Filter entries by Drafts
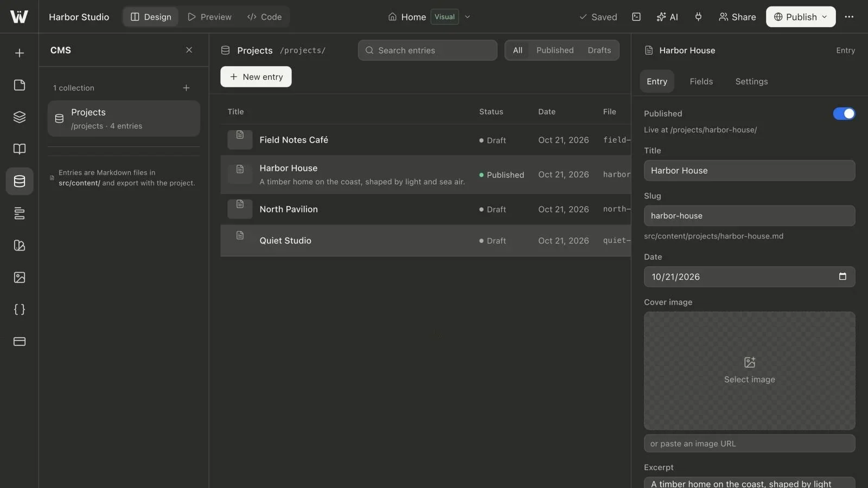Screen dimensions: 868x488 (x=599, y=50)
